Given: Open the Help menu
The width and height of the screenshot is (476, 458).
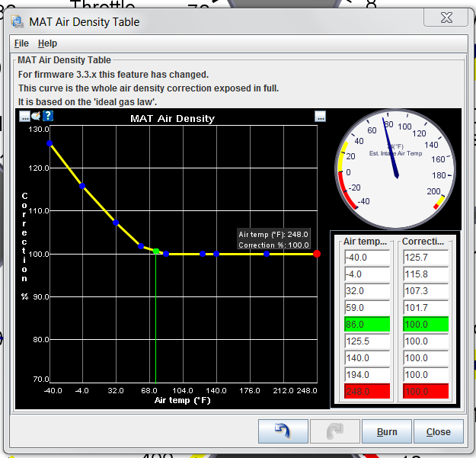Looking at the screenshot, I should pos(47,43).
